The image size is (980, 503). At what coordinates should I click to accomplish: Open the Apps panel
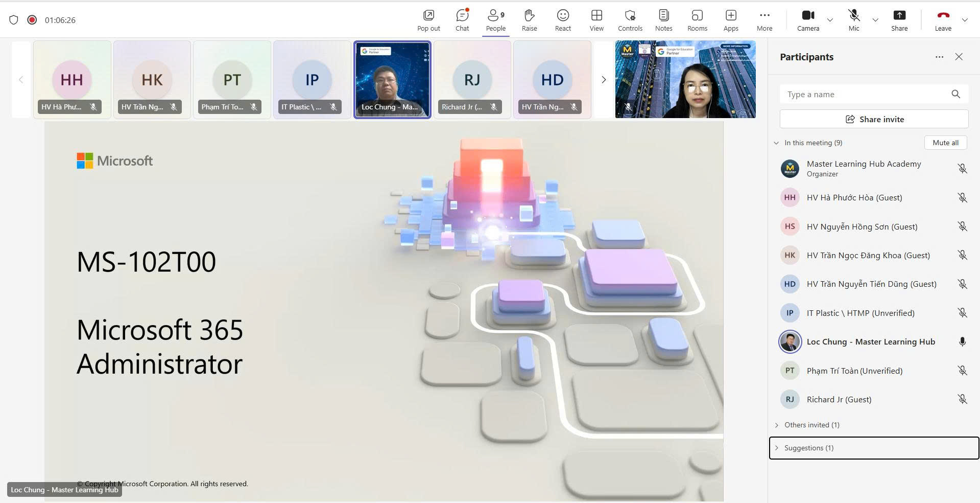(731, 20)
